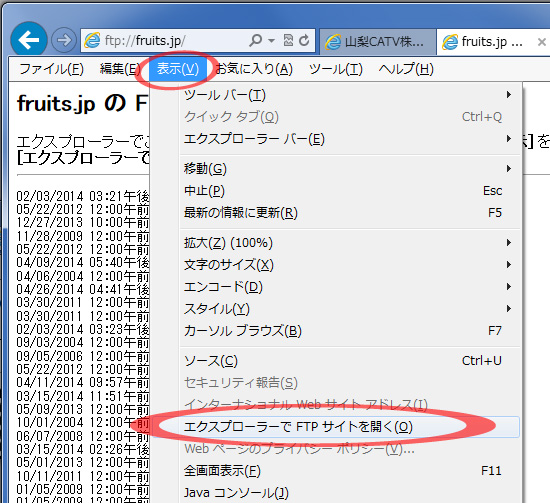Click the IE icon on 山梨CATV tab
This screenshot has width=550, height=503.
333,42
